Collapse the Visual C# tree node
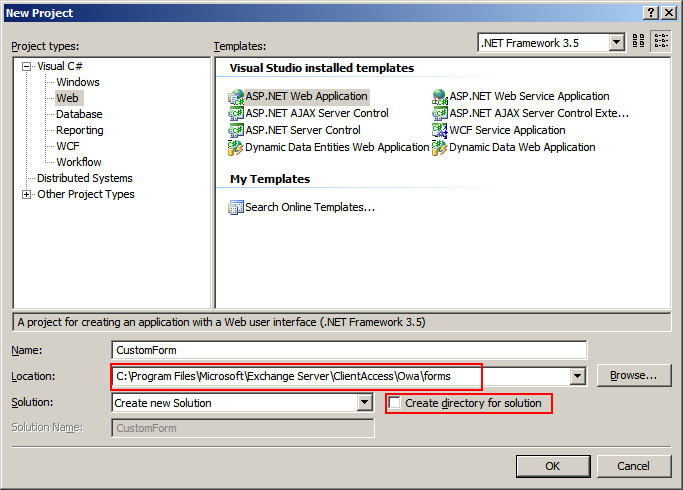This screenshot has width=683, height=490. [x=27, y=67]
